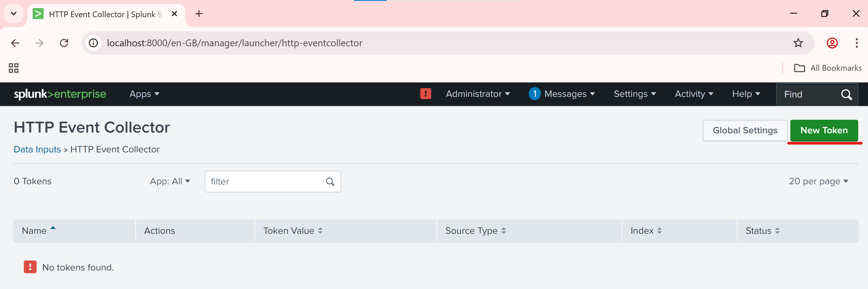Open the All Bookmarks folder
This screenshot has width=868, height=289.
click(x=828, y=68)
